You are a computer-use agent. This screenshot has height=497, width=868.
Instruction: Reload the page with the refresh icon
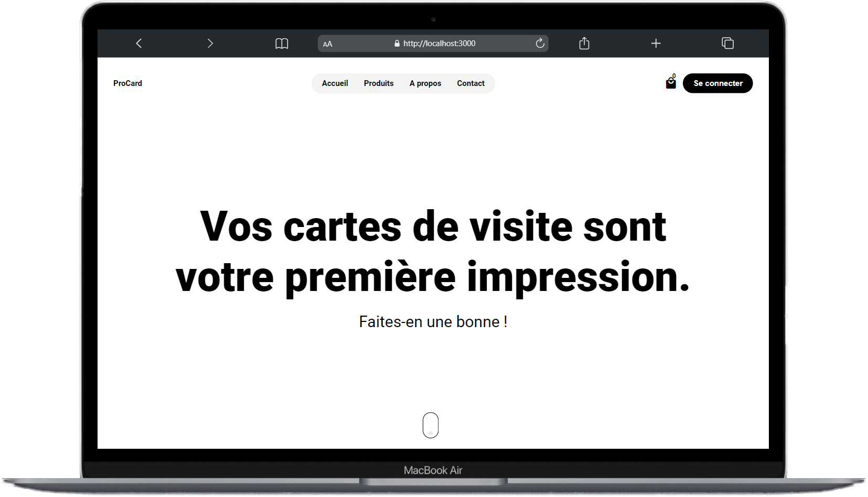point(540,44)
